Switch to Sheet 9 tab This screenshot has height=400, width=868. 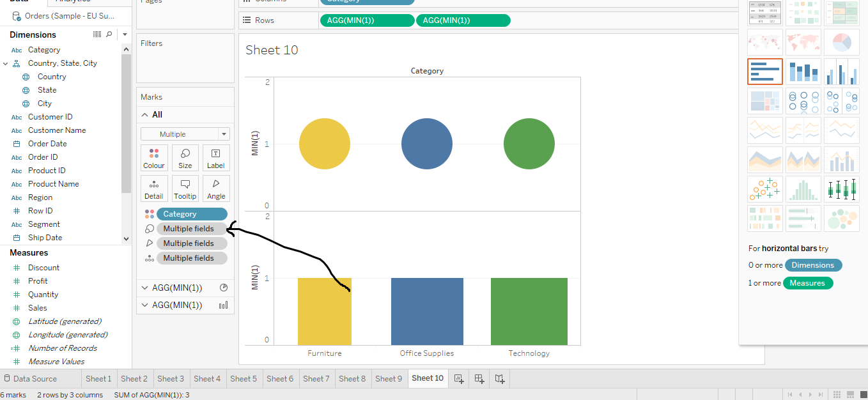(x=389, y=378)
